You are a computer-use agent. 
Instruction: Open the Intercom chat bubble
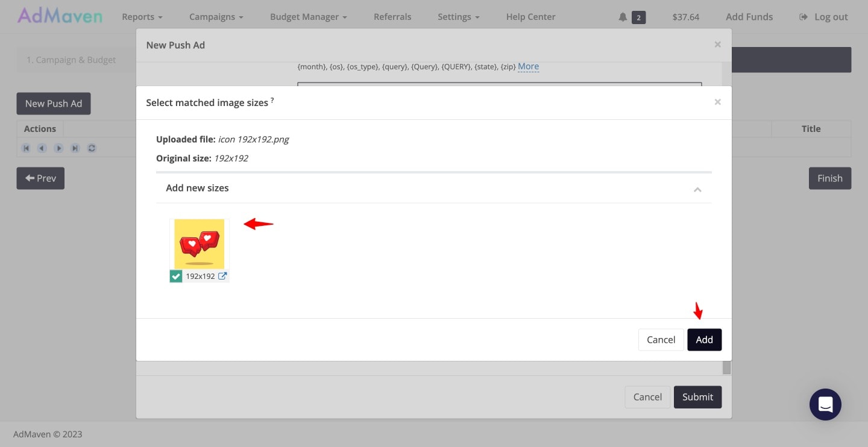(825, 404)
